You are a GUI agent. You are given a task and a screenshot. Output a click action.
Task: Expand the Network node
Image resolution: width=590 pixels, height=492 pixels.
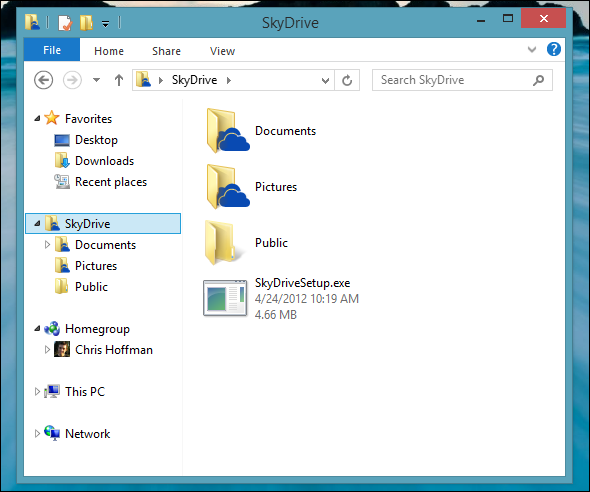(x=37, y=434)
